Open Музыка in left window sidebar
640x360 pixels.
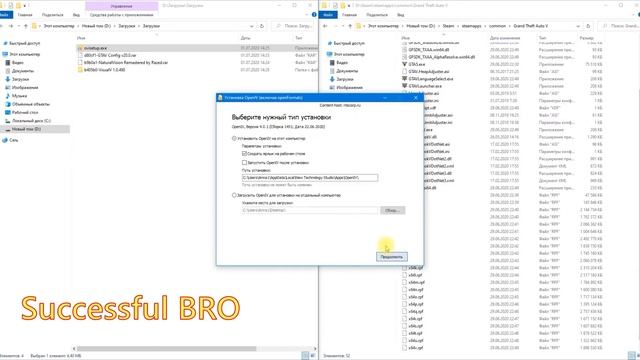click(19, 96)
